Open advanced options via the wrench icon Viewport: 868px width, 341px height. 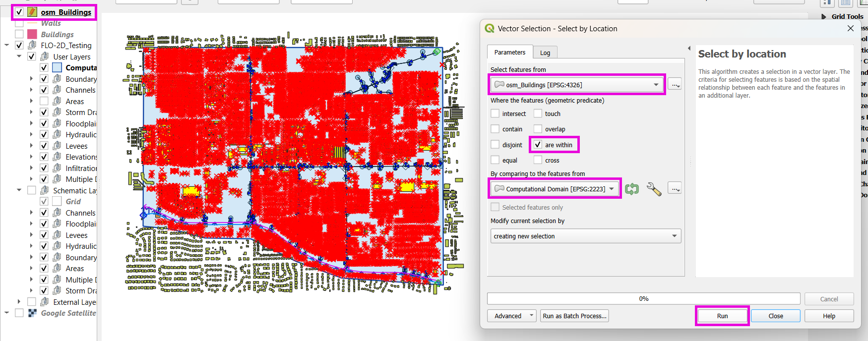654,189
